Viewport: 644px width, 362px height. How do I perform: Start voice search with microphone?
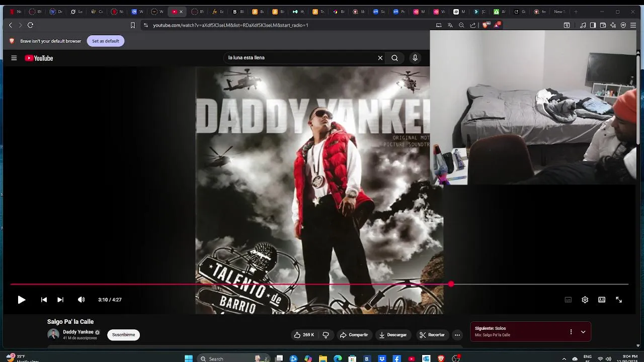pos(415,58)
